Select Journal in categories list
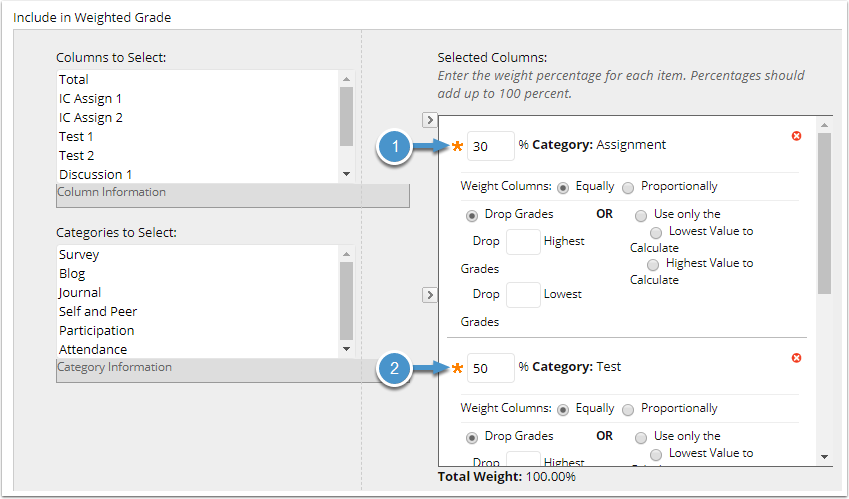Image resolution: width=849 pixels, height=499 pixels. tap(80, 292)
